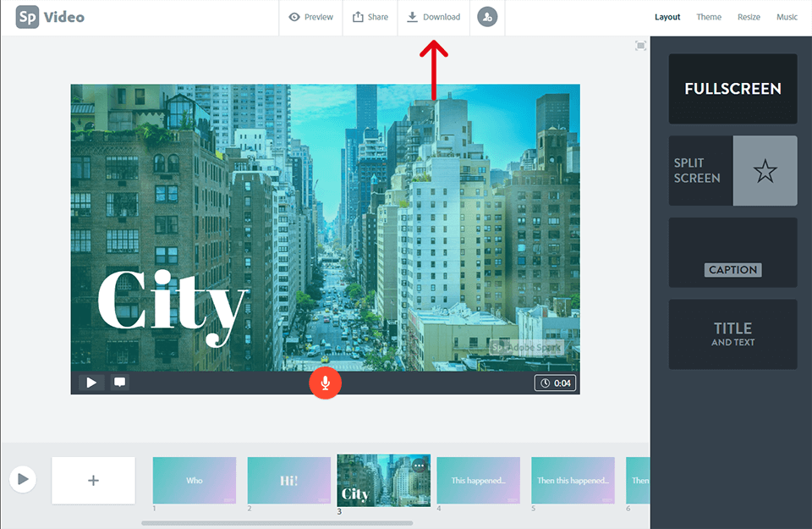Click the timeline horizontal scrollbar
812x529 pixels.
click(277, 523)
